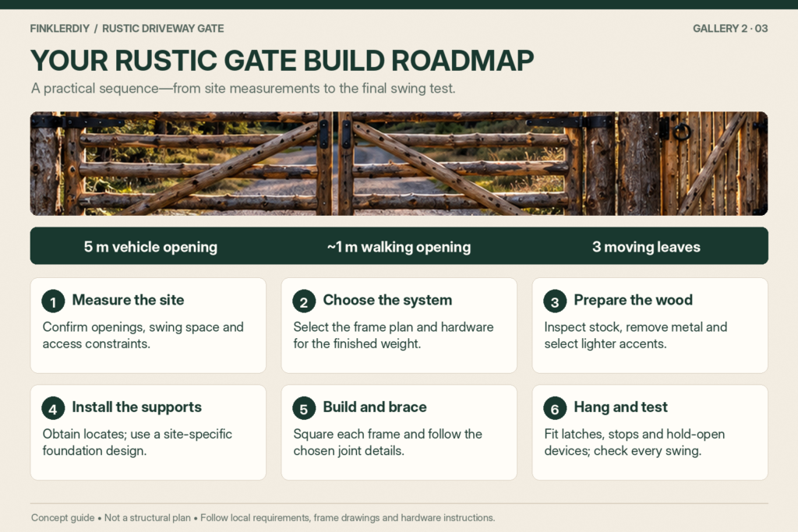Click the GALLERY 2 · 03 label
This screenshot has width=798, height=532.
[730, 29]
